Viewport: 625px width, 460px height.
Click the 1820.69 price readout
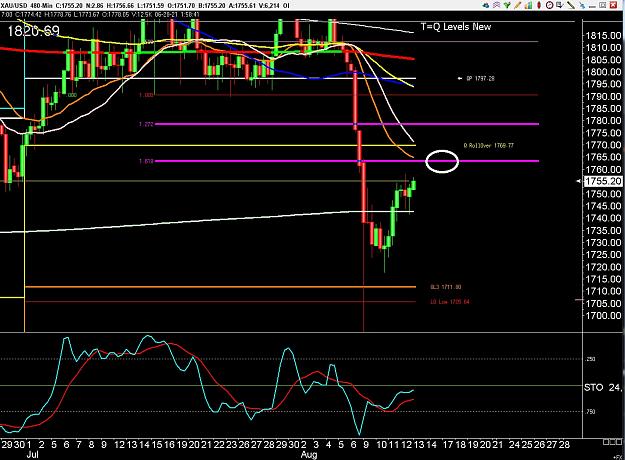pyautogui.click(x=33, y=31)
